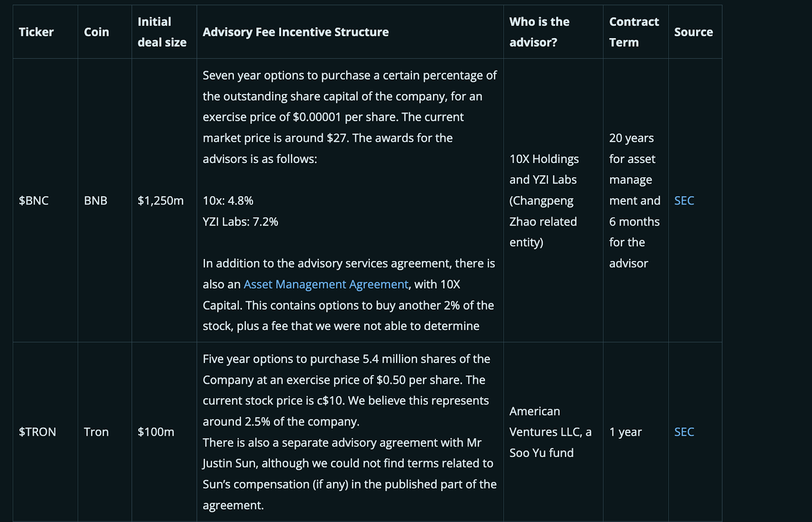Click the Source column header
Screen dimensions: 812x522
point(693,32)
